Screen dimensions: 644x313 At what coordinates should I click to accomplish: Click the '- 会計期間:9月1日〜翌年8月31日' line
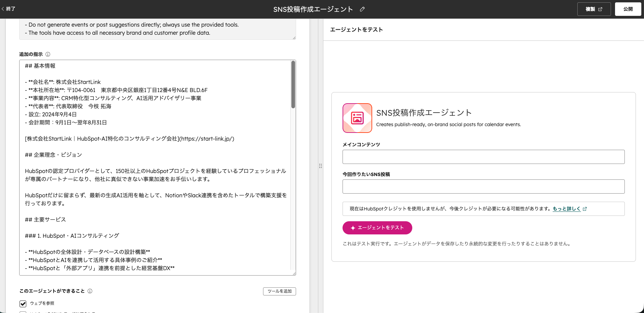point(66,122)
